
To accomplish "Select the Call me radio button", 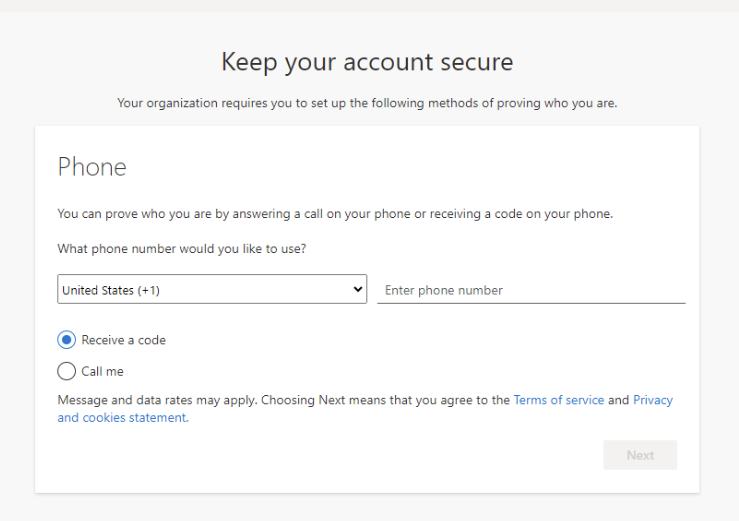I will [x=67, y=371].
